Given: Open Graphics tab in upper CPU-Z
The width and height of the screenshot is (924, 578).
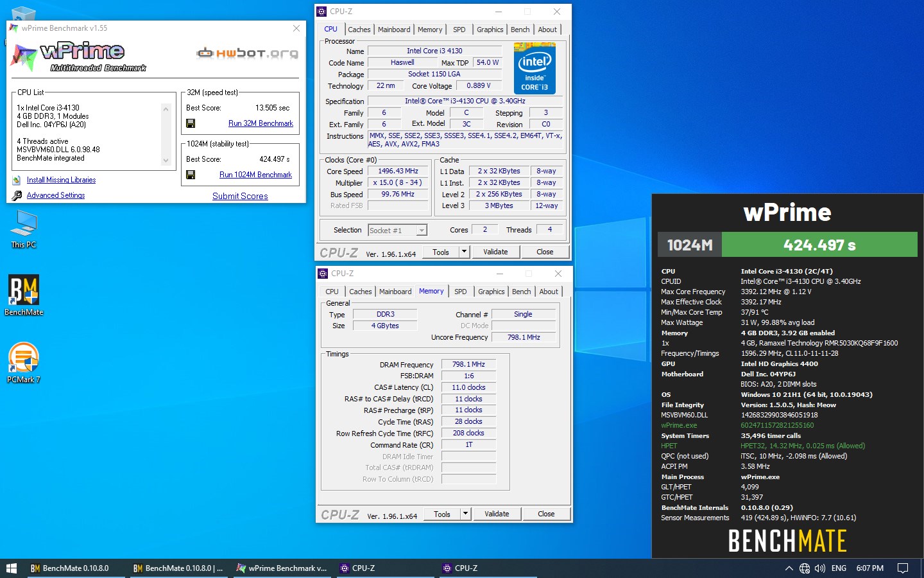Looking at the screenshot, I should pos(490,30).
